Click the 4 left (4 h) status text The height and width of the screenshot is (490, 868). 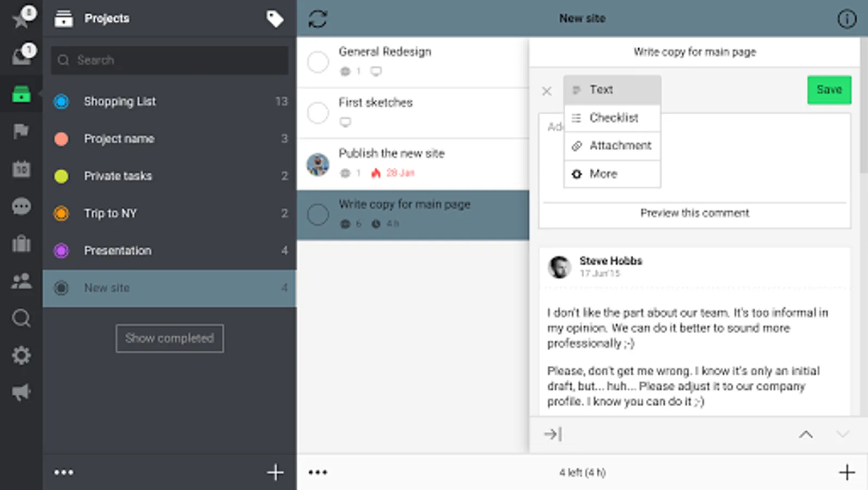click(x=582, y=473)
